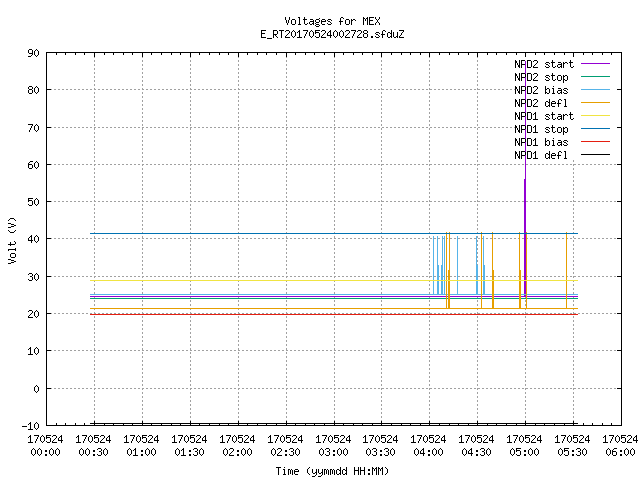
Task: Click the 'NPD2 stop' legend label
Action: tap(541, 77)
